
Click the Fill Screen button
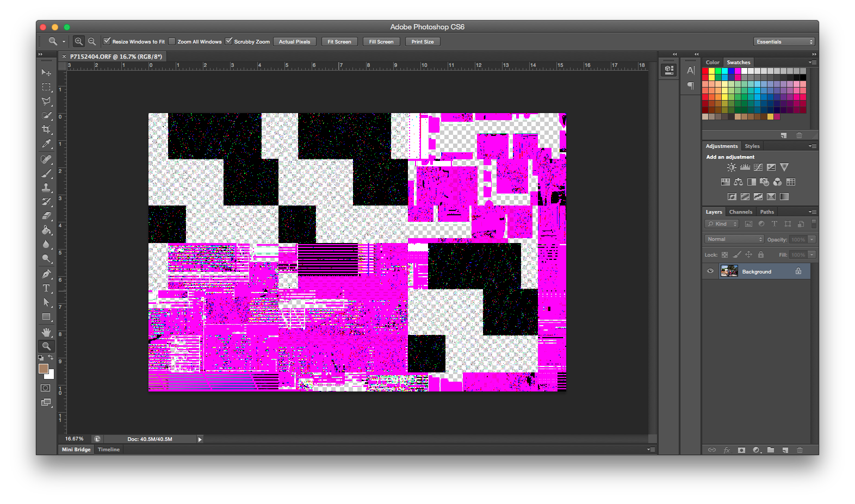(x=381, y=42)
